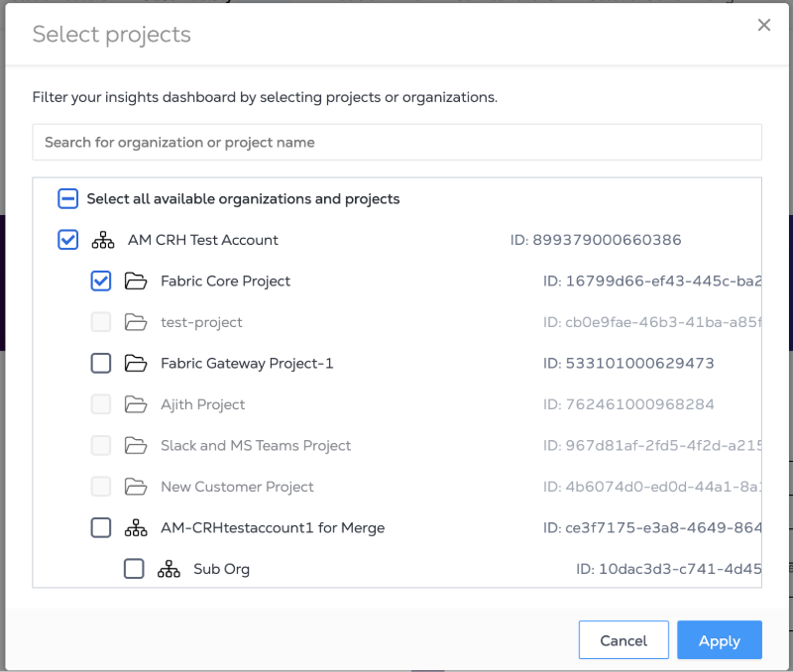Click the organization or project search field
Viewport: 793px width, 672px height.
click(397, 142)
